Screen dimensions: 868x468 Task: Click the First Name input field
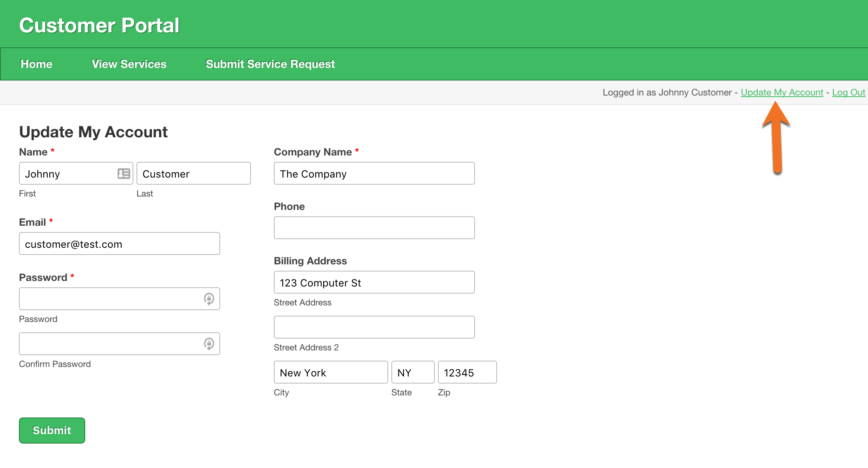(x=75, y=174)
